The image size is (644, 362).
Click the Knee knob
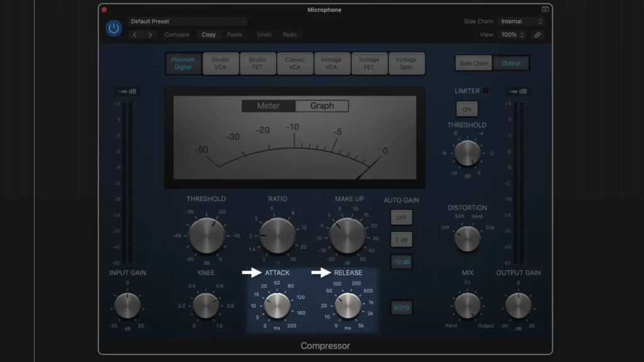click(206, 306)
